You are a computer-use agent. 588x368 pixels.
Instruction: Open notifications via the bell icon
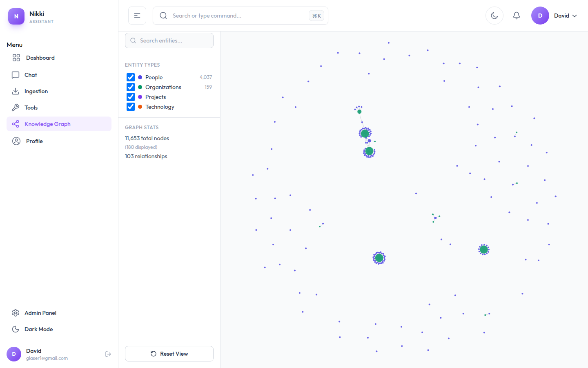pos(516,15)
